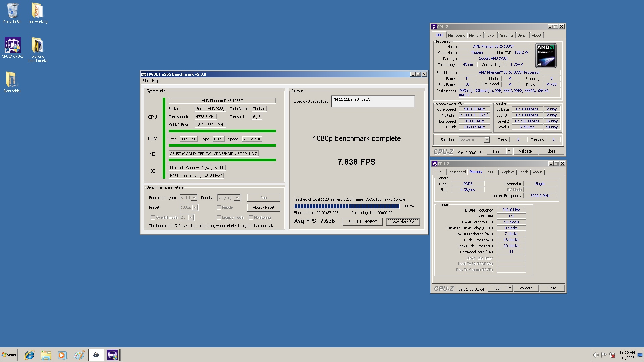Click the bottom CPU-Z window title icon

[434, 164]
